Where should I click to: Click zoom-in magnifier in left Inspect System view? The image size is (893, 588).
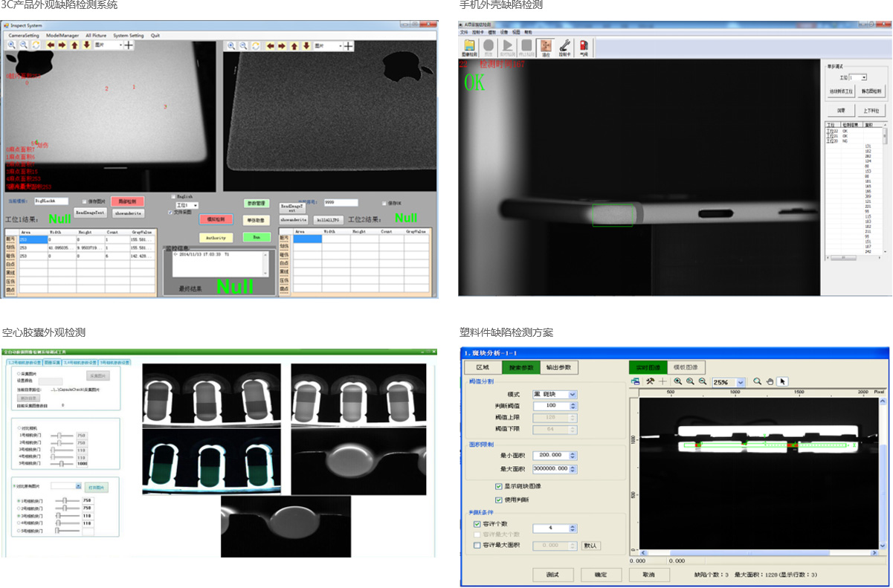pos(12,45)
